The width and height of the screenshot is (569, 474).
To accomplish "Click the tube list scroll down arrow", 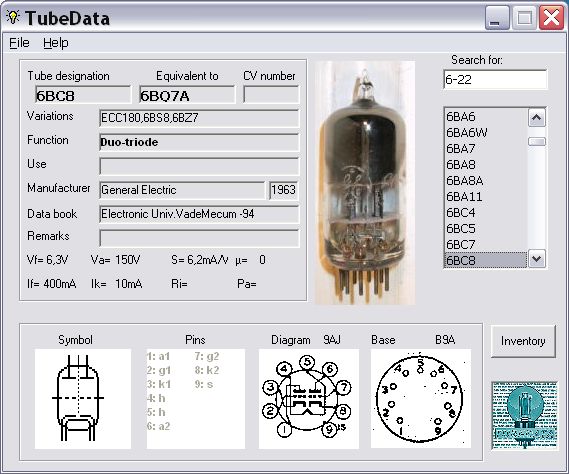I will (x=537, y=259).
